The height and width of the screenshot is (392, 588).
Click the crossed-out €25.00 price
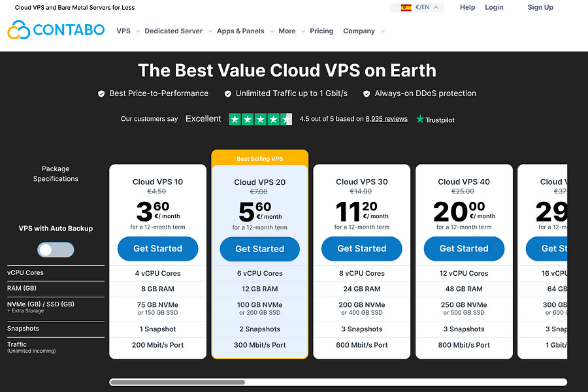(x=463, y=191)
